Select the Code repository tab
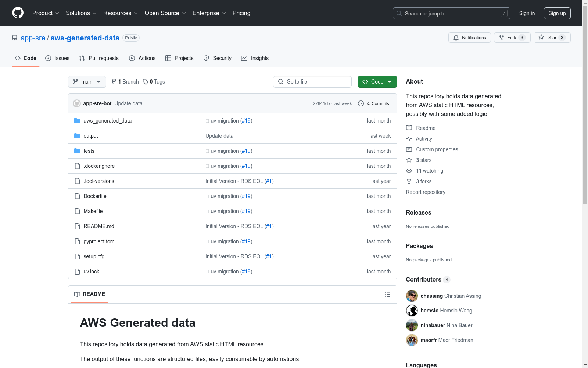The width and height of the screenshot is (588, 368). (26, 58)
